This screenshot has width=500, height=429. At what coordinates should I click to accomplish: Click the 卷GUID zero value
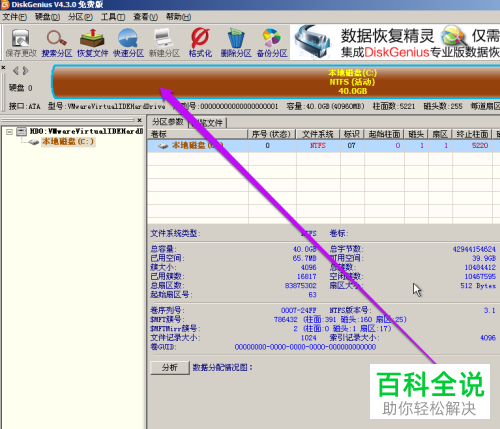point(305,347)
